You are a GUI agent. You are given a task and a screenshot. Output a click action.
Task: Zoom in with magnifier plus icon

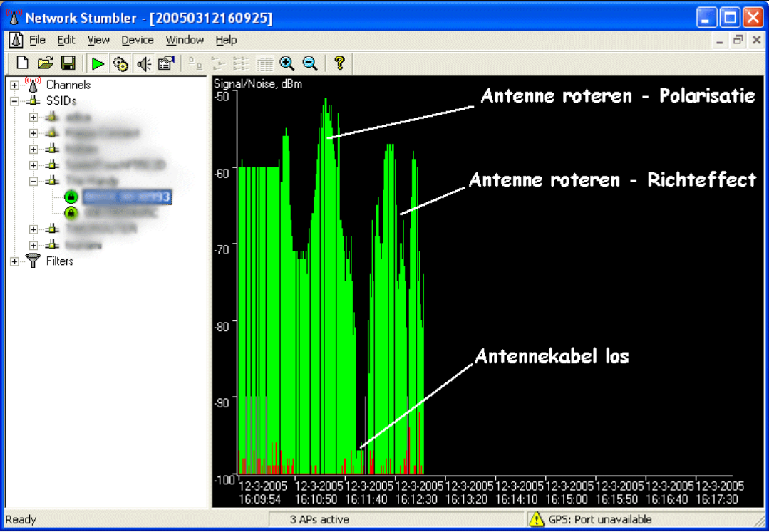point(287,63)
